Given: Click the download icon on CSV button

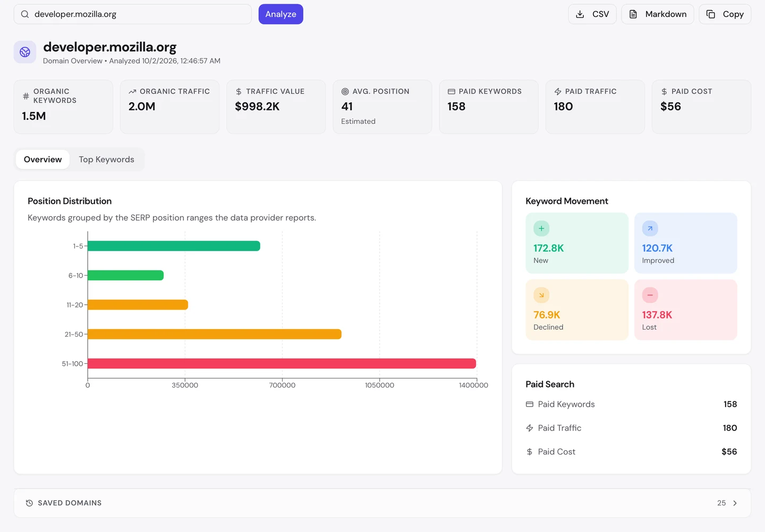Looking at the screenshot, I should coord(580,14).
